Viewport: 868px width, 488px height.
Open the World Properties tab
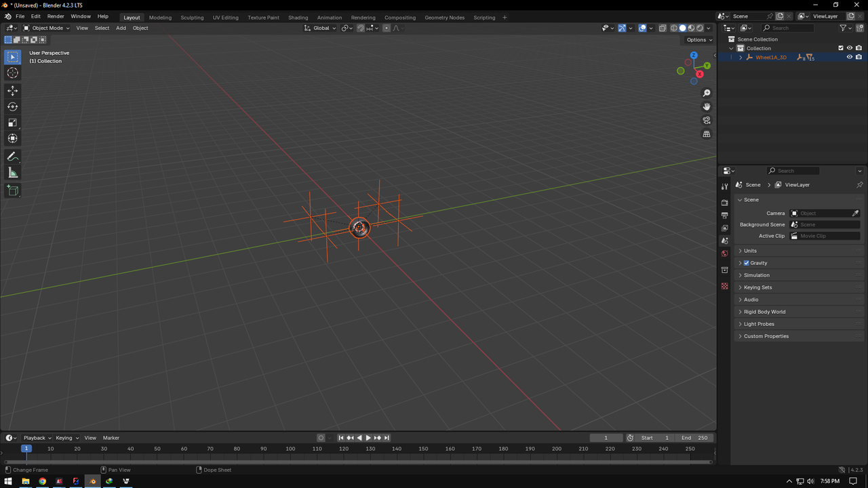coord(724,253)
